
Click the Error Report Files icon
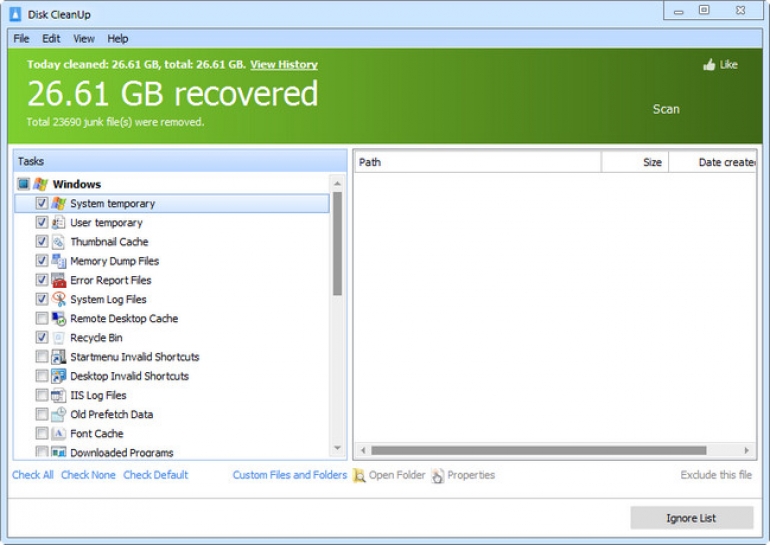tap(58, 280)
